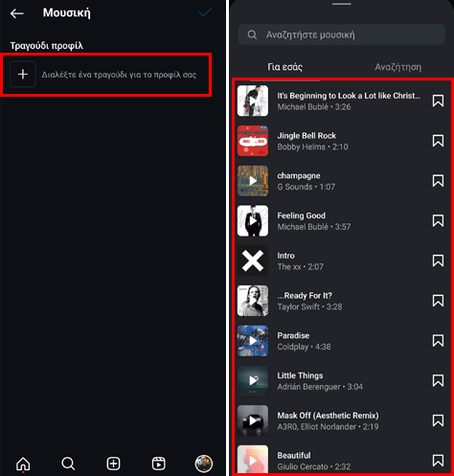Confirm with the blue checkmark icon
The height and width of the screenshot is (476, 454).
click(x=205, y=12)
